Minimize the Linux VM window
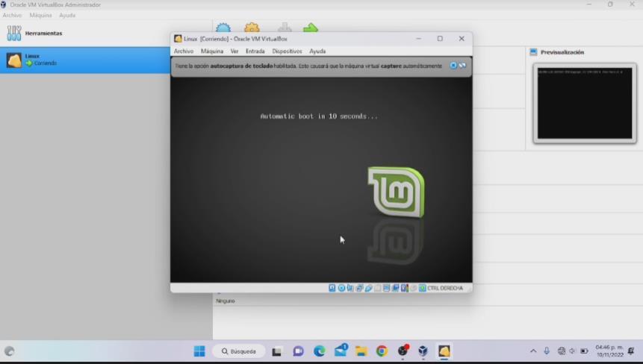Viewport: 643px width, 364px height. (419, 39)
